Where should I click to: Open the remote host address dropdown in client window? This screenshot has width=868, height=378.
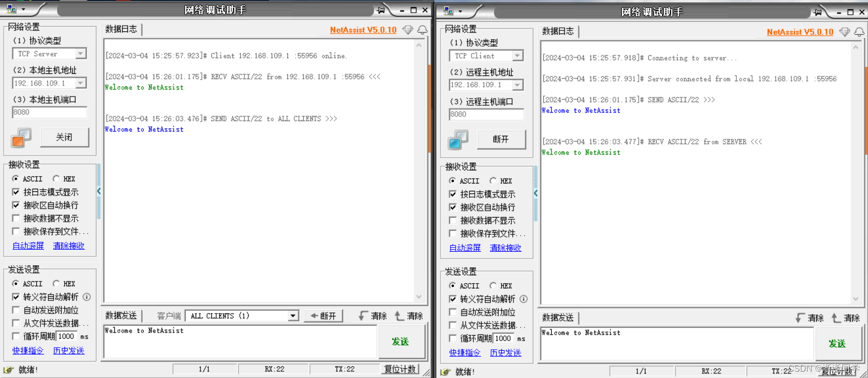click(517, 85)
